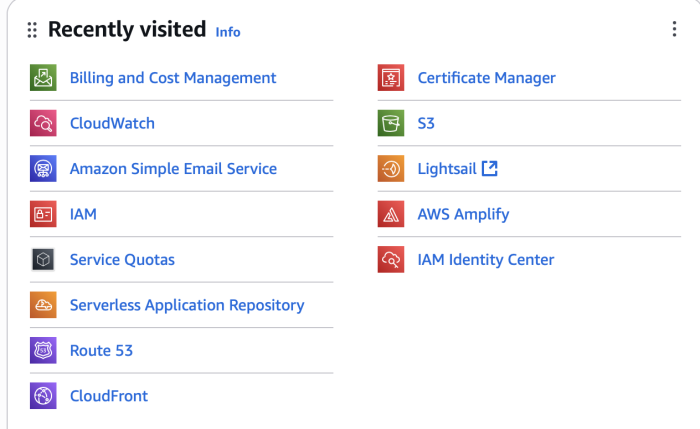Go to the Route 53 link
The height and width of the screenshot is (429, 700).
(x=101, y=350)
